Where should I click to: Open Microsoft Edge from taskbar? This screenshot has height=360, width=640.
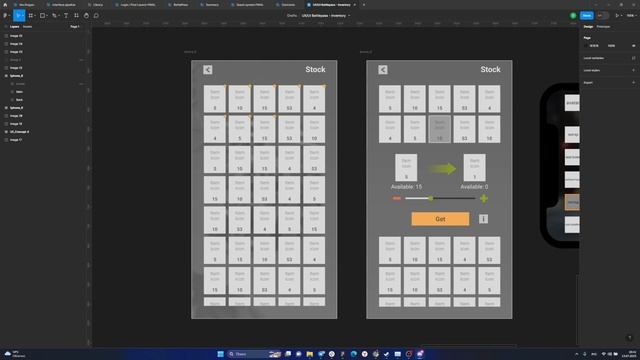pos(353,354)
